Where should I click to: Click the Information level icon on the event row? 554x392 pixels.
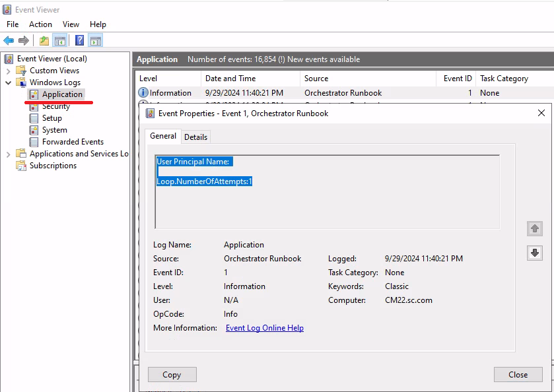pyautogui.click(x=144, y=92)
